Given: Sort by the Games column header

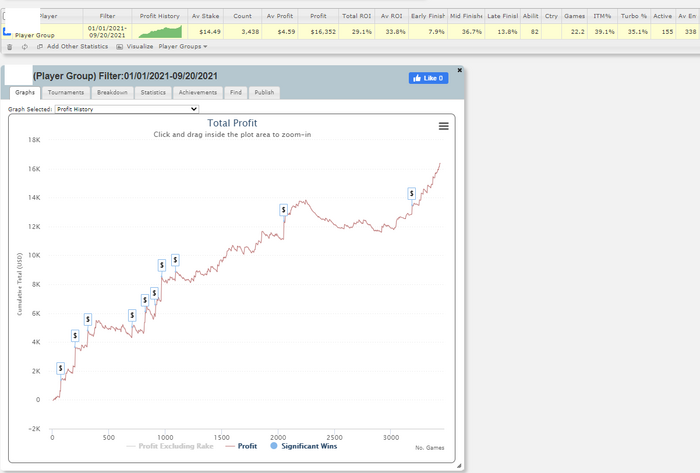Looking at the screenshot, I should pyautogui.click(x=574, y=16).
